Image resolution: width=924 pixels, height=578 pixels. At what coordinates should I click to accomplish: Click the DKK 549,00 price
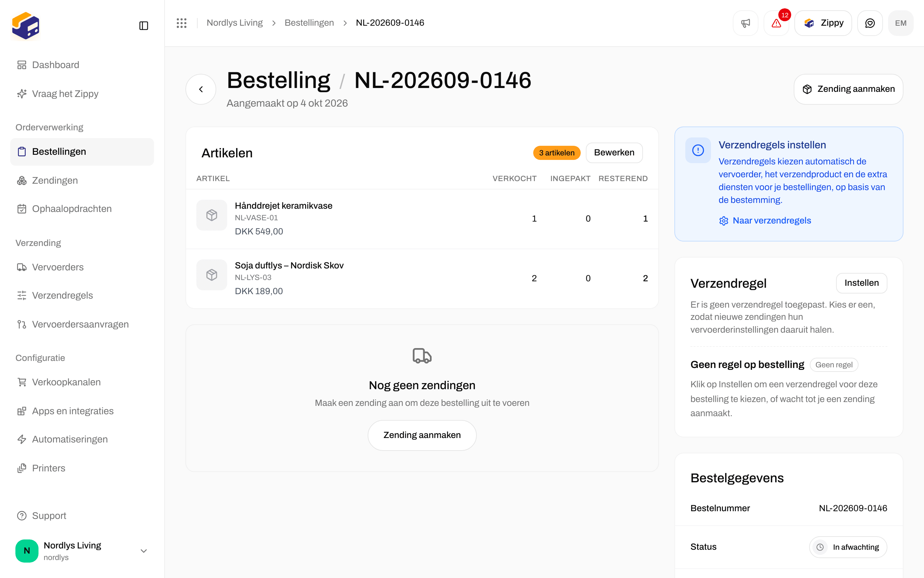pos(259,231)
